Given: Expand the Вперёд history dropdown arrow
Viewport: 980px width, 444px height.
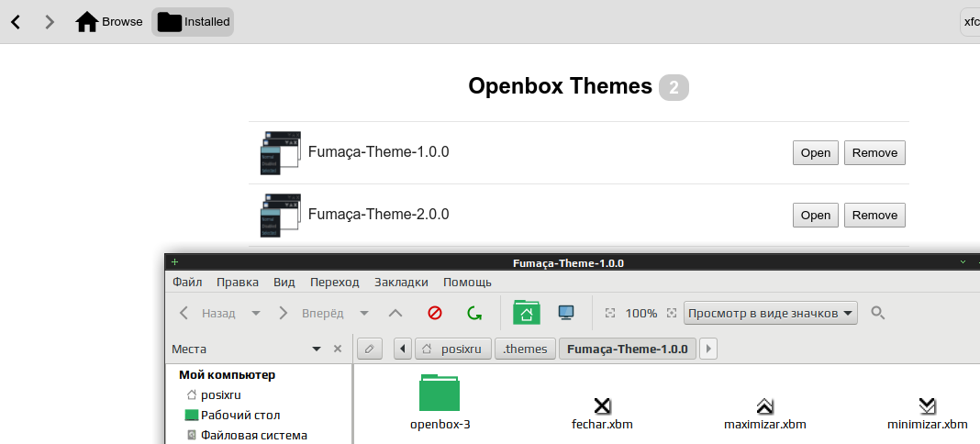Looking at the screenshot, I should click(x=364, y=313).
